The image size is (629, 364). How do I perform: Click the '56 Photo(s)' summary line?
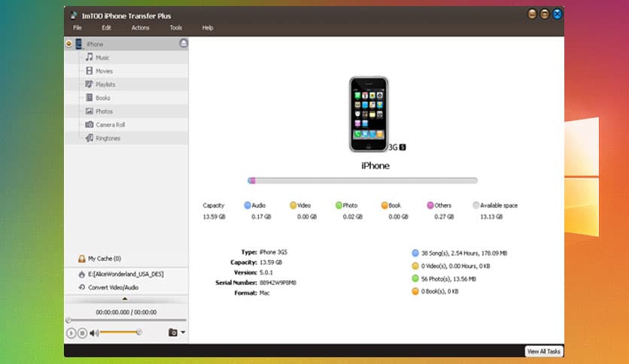[448, 278]
